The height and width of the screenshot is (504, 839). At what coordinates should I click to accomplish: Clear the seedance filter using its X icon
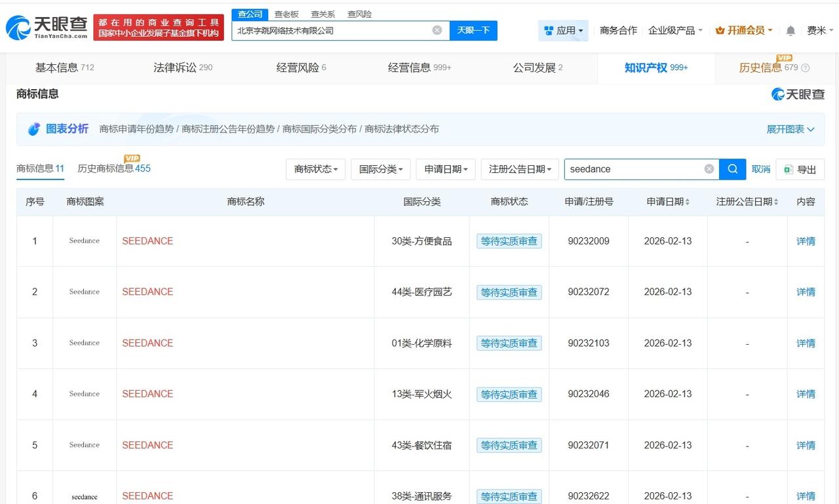[x=709, y=169]
